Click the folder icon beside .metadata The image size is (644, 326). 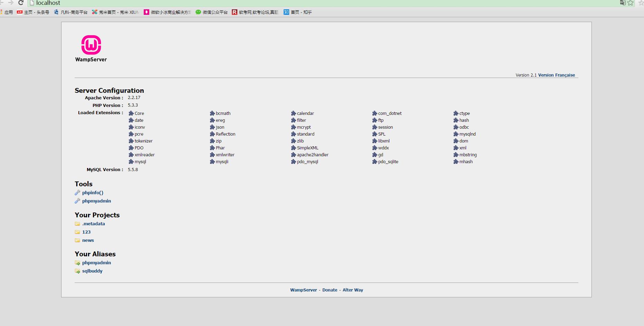pos(77,224)
